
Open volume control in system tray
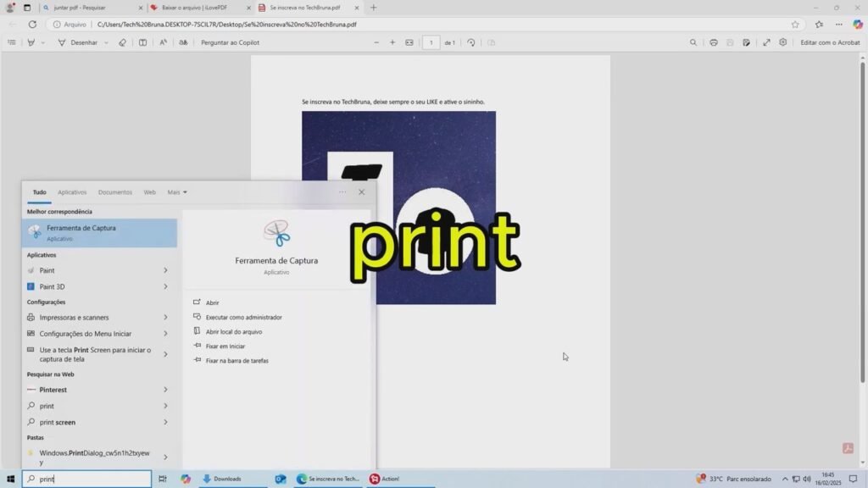[x=807, y=480]
